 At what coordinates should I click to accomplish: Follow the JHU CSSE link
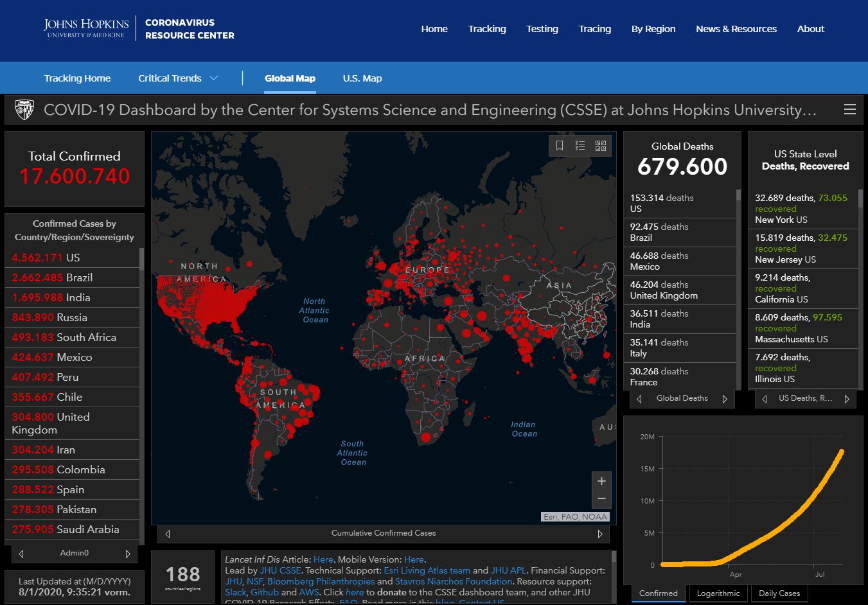tap(280, 570)
